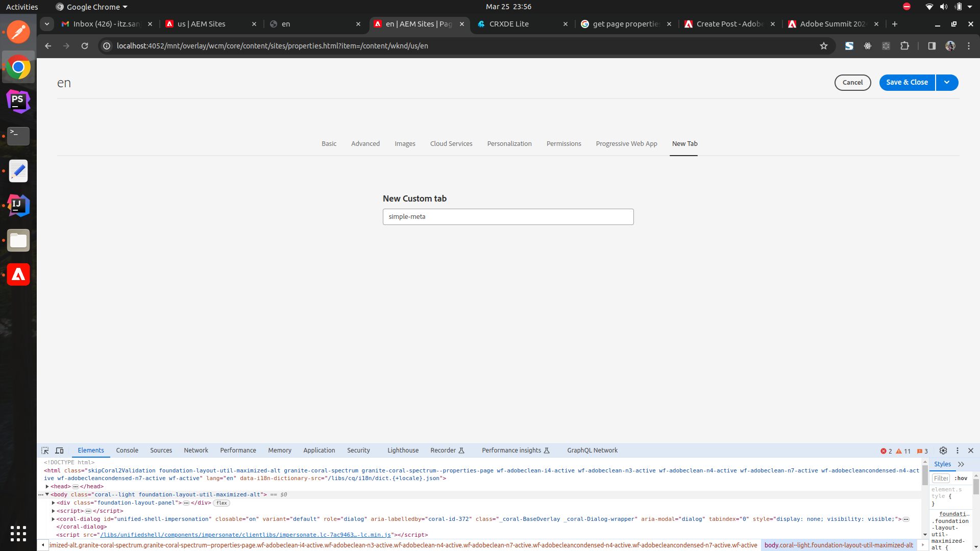Open the browser side panel icon
The height and width of the screenshot is (551, 980).
point(932,46)
